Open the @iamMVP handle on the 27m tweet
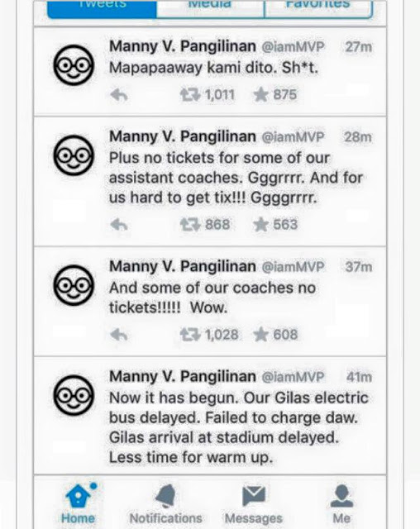420x529 pixels. point(293,47)
